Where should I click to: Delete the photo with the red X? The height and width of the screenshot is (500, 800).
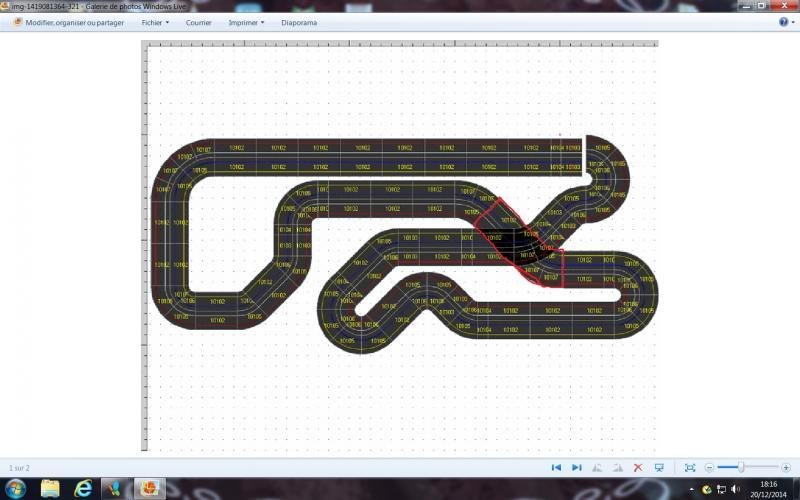coord(638,467)
